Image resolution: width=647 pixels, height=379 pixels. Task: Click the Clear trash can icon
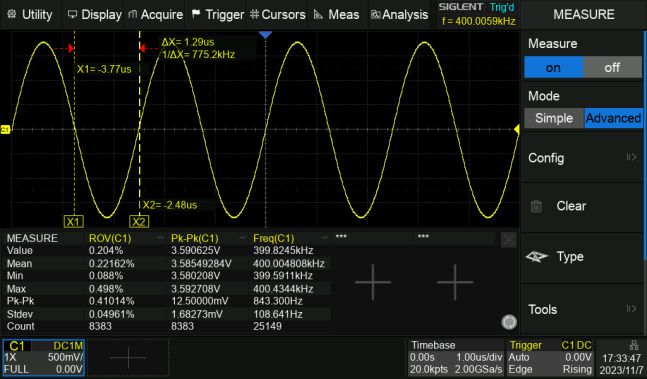pyautogui.click(x=536, y=206)
